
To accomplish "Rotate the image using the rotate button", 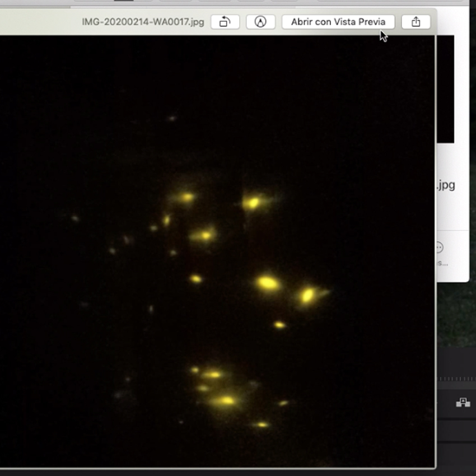I will [225, 22].
